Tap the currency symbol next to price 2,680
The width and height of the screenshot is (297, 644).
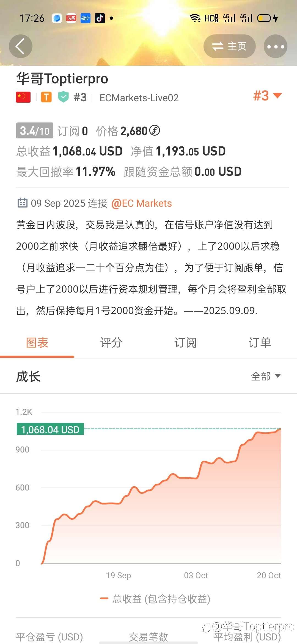coord(155,130)
